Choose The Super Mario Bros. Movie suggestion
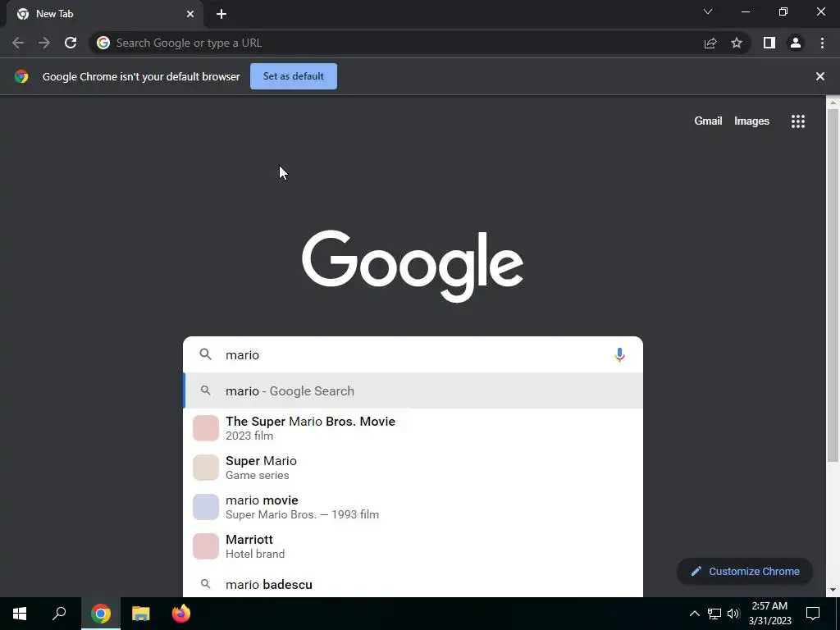Screen dimensions: 840x630 (413, 428)
